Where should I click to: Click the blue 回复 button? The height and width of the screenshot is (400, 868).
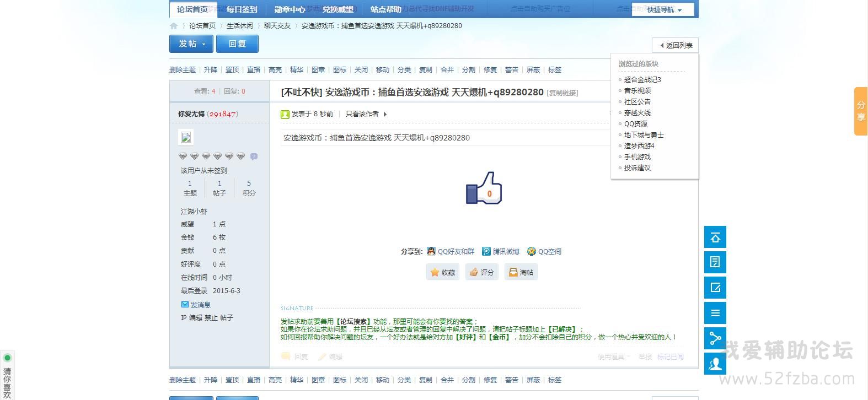pyautogui.click(x=237, y=44)
